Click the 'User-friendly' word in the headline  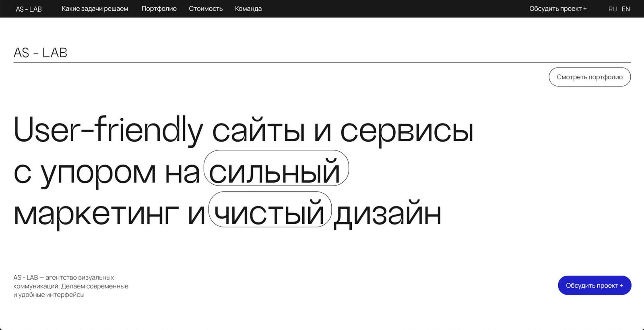(x=108, y=130)
